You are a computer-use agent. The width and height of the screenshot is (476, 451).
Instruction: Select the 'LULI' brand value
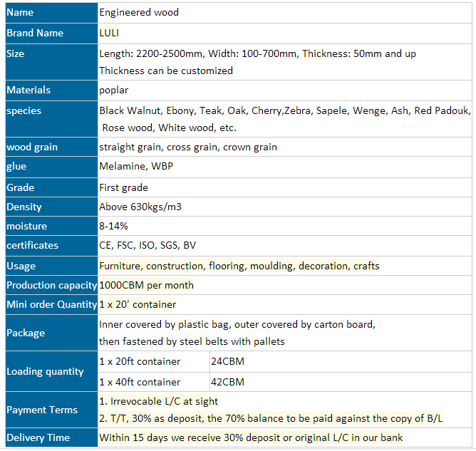(x=109, y=33)
